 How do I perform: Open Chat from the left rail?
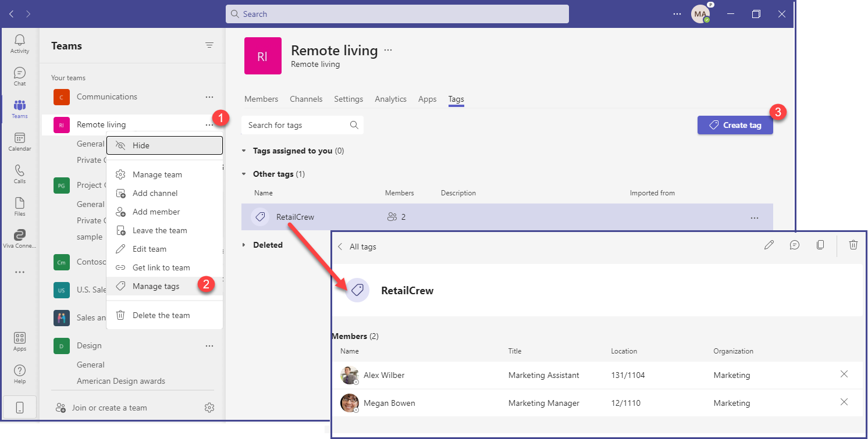(x=19, y=77)
